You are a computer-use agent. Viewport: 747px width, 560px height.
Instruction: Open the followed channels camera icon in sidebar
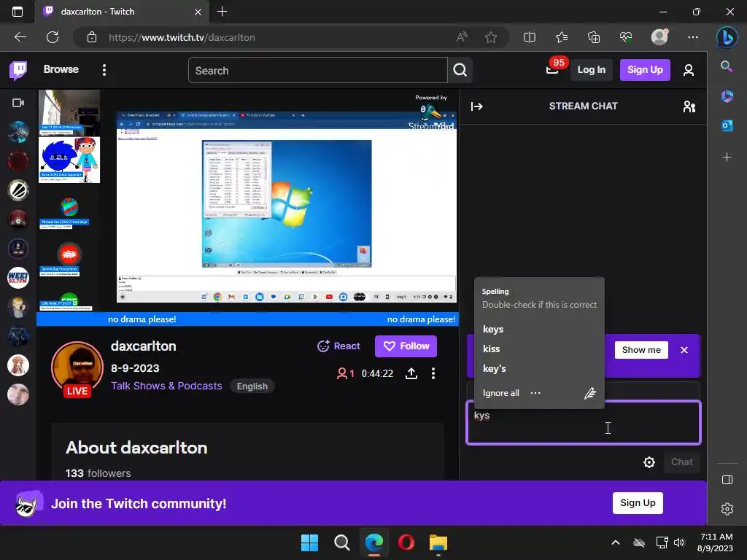(x=18, y=103)
